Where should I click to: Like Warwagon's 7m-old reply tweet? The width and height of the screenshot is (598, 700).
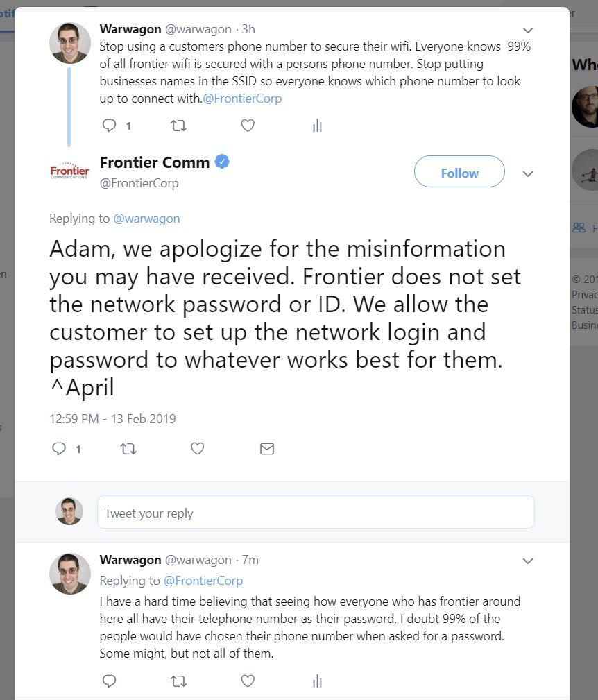click(248, 681)
